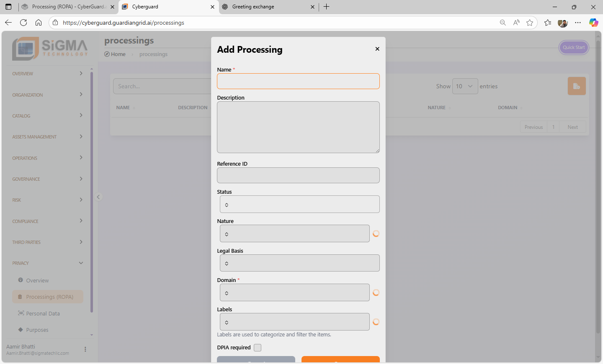The width and height of the screenshot is (603, 364).
Task: Toggle the DPIA required checkbox
Action: click(x=258, y=348)
